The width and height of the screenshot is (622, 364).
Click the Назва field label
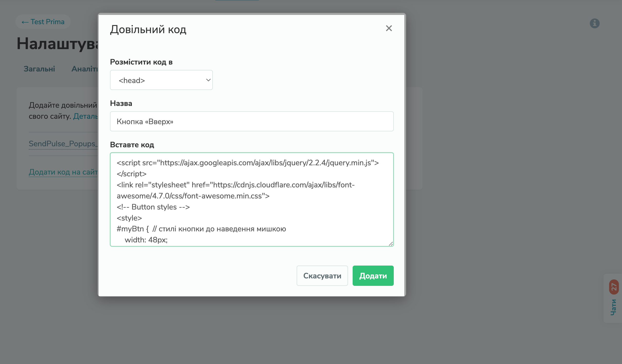point(121,103)
